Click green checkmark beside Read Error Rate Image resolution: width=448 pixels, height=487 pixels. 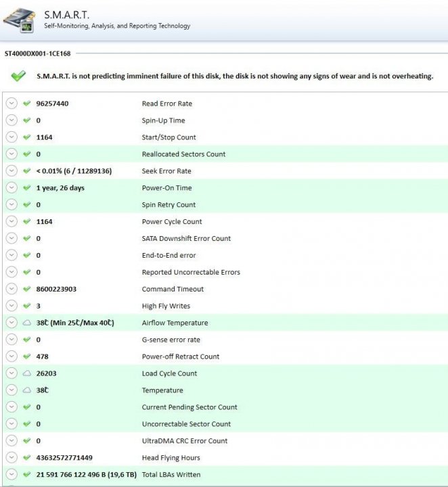pos(27,103)
